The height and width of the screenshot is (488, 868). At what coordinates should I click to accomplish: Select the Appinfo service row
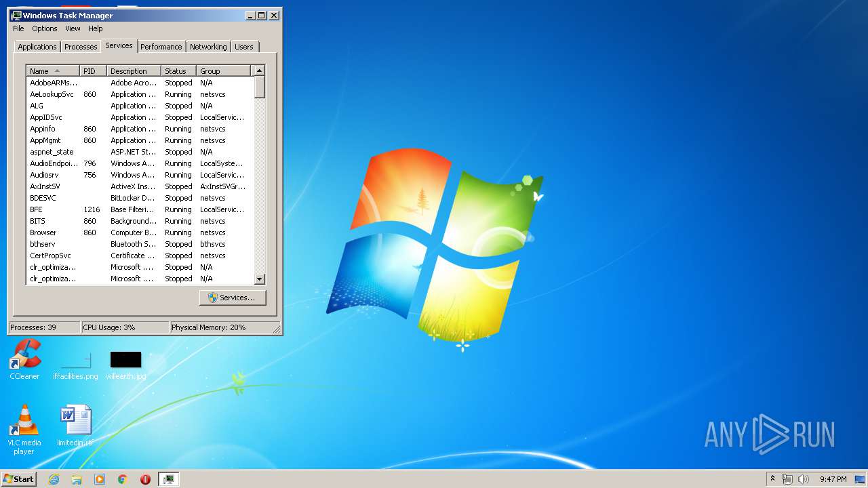tap(140, 129)
